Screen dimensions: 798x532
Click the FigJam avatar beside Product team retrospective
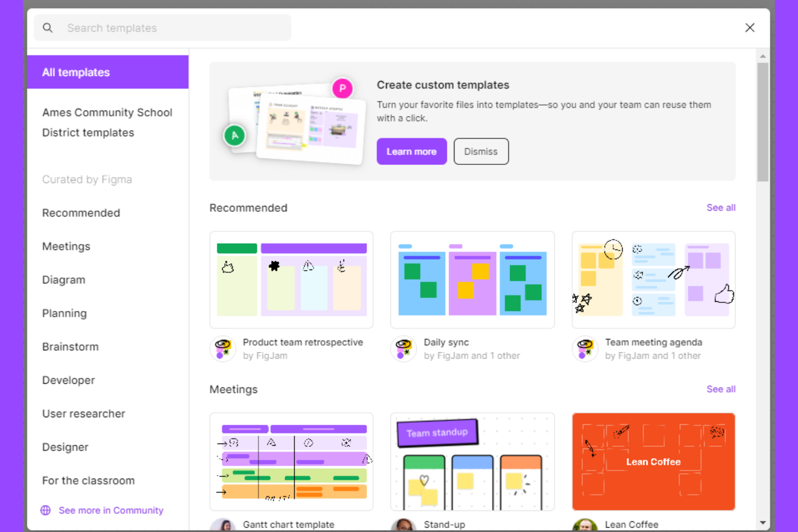coord(223,348)
